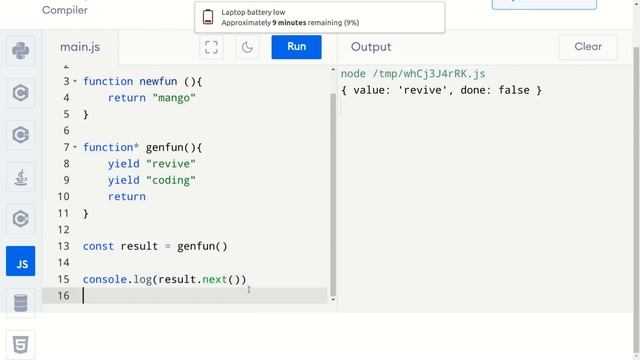Click the node /tmp/whCj3J4rRK.js output line

[x=413, y=74]
